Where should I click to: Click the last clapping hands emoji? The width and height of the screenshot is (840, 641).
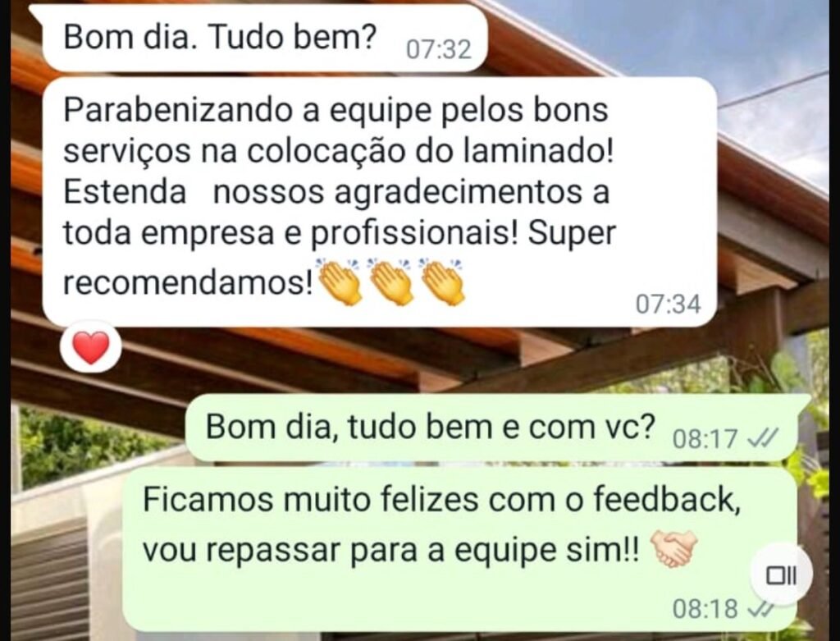pyautogui.click(x=442, y=281)
